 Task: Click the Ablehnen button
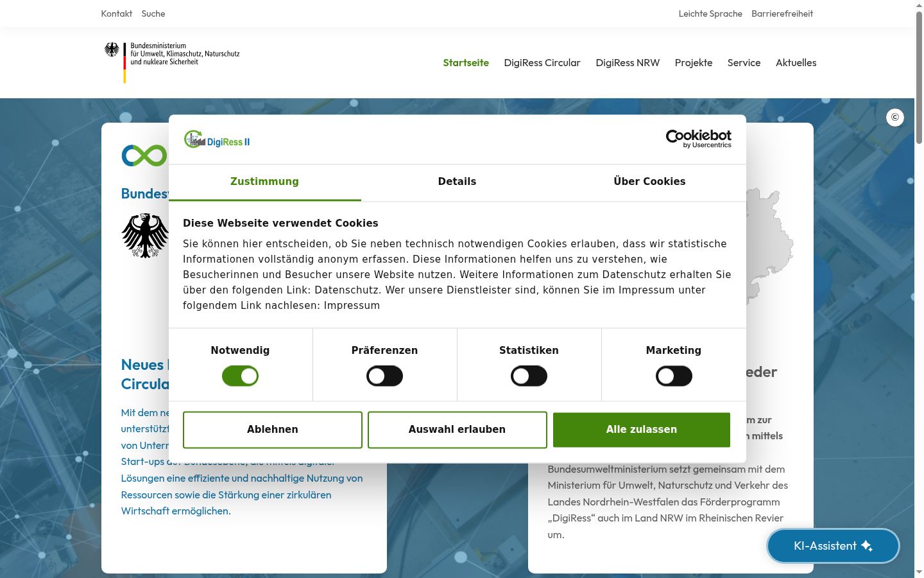coord(273,430)
